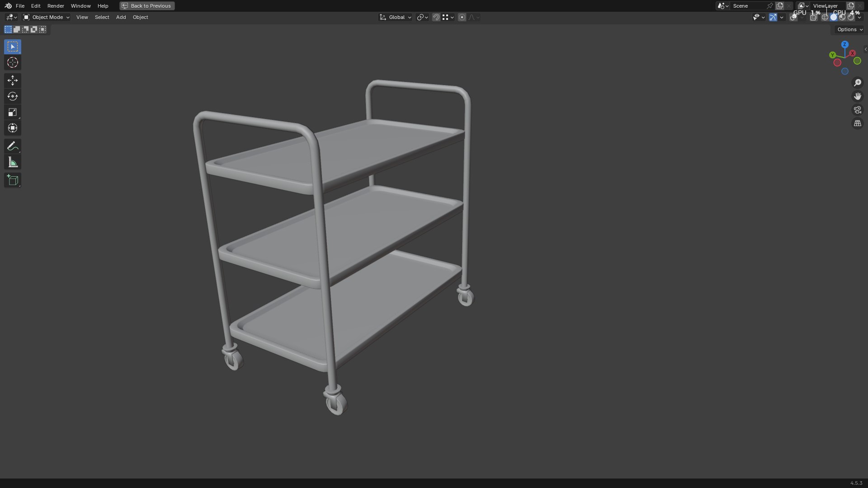Click the red X axis gizmo ball
The image size is (868, 488).
[853, 53]
